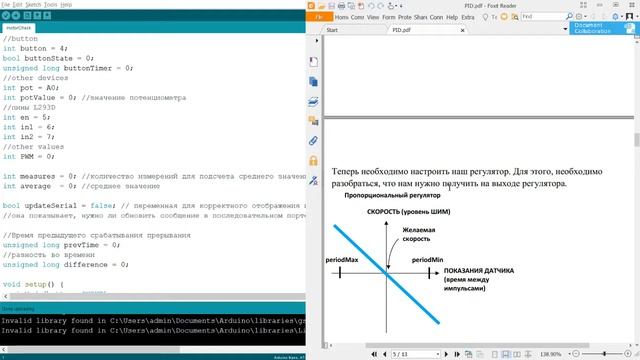Click the PDF horizontal scrollbar

pyautogui.click(x=477, y=346)
